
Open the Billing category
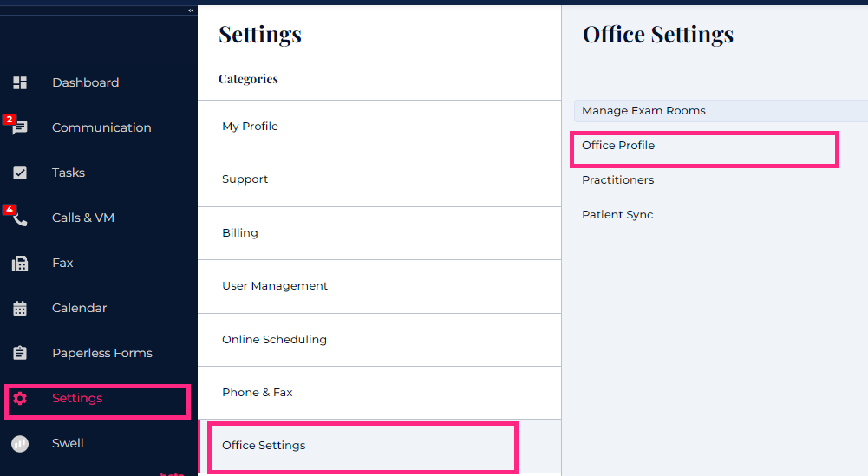(x=240, y=233)
